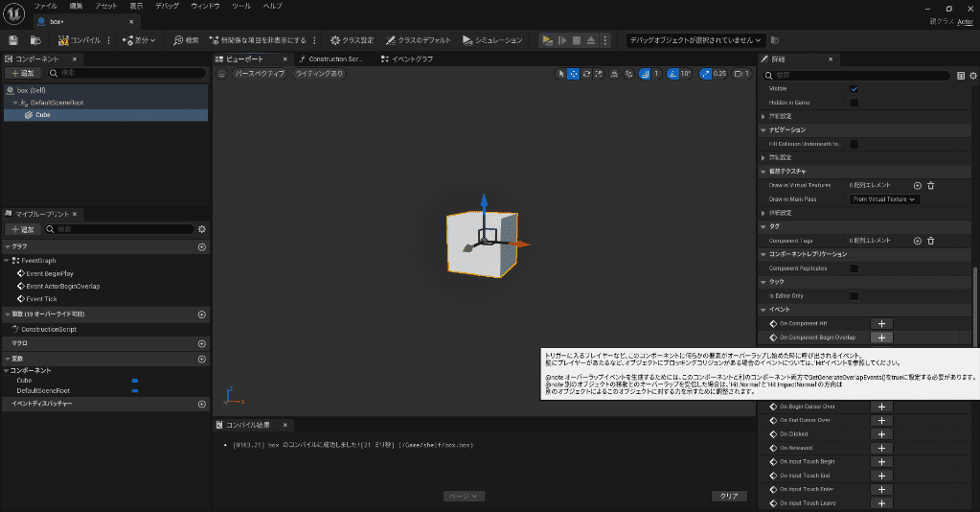
Task: Open Perspective (パースペクティブ) view dropdown
Action: [x=260, y=74]
